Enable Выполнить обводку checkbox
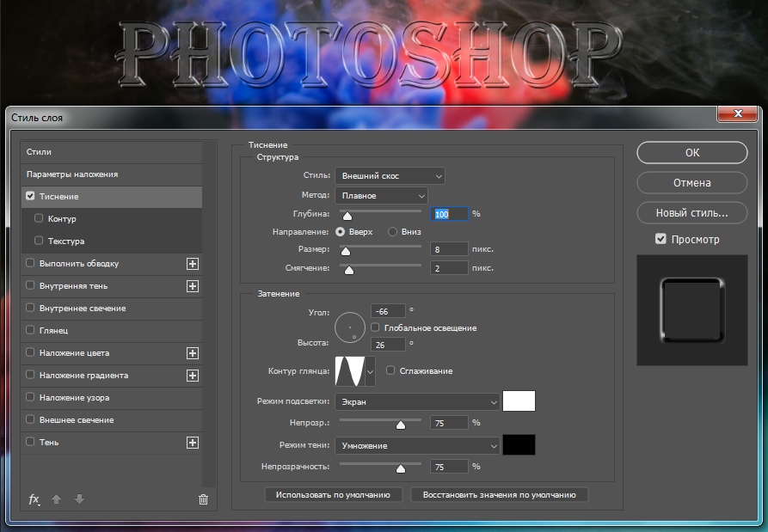Screen dimensions: 768x532 point(30,263)
